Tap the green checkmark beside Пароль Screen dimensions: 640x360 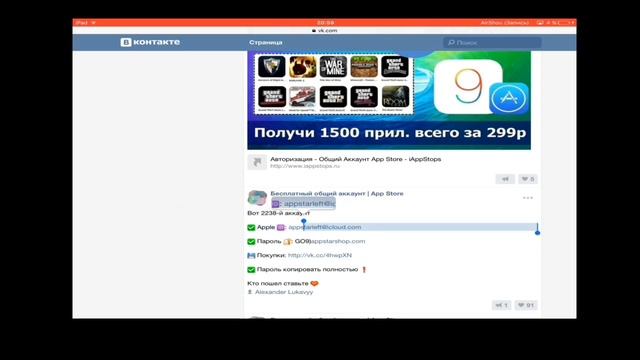[x=251, y=241]
